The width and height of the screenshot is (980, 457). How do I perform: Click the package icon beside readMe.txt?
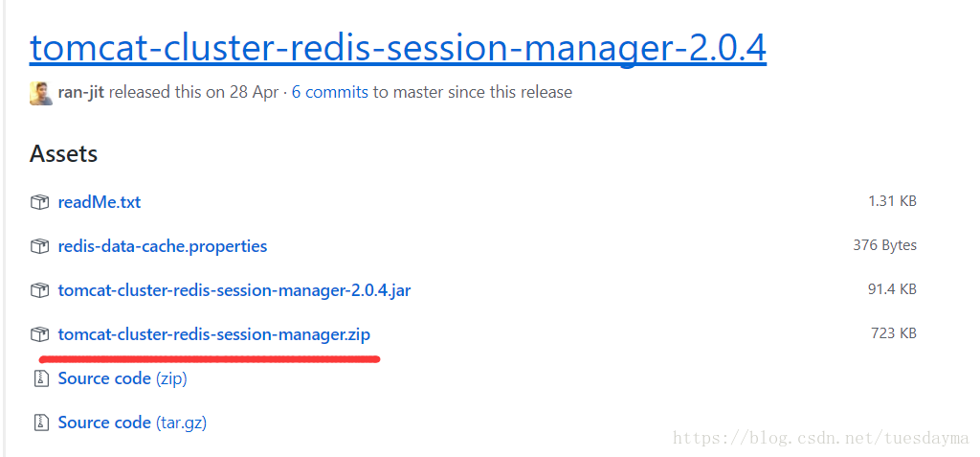pyautogui.click(x=39, y=202)
